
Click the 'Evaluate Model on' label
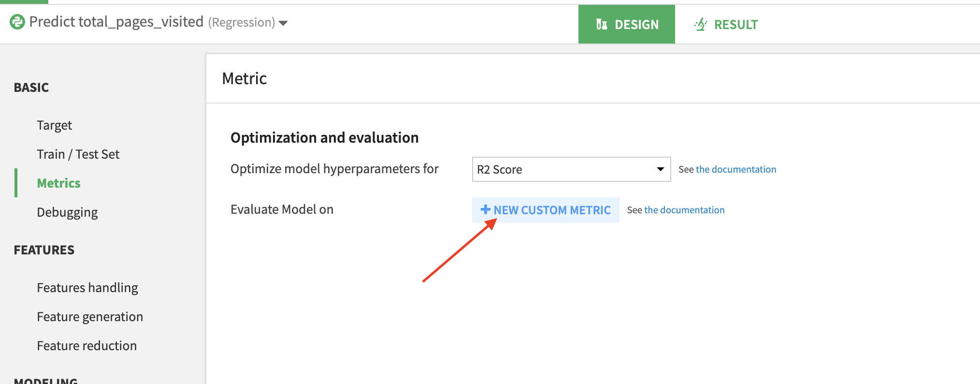[x=282, y=209]
